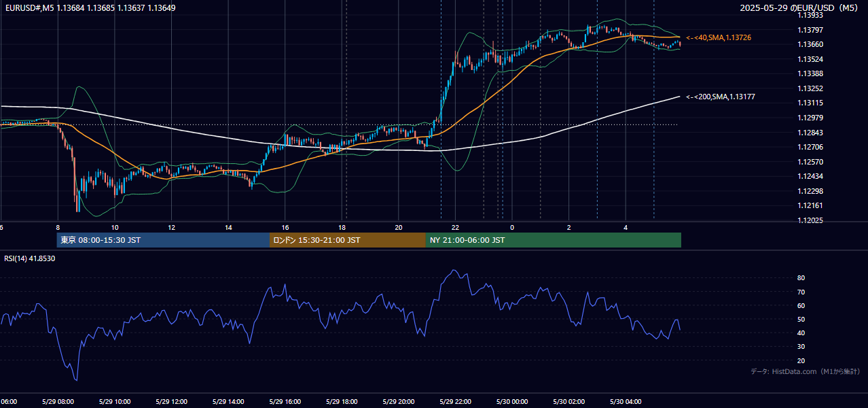
Task: Click hour label 16 under the price chart
Action: [x=285, y=228]
